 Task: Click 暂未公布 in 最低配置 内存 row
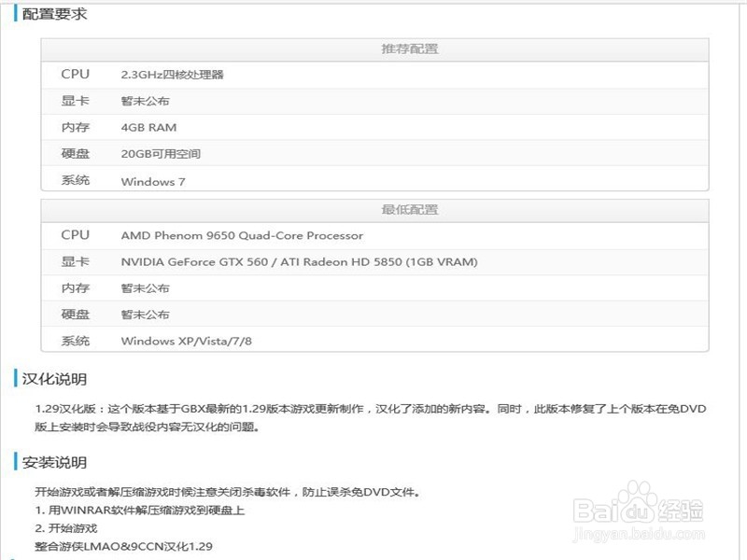click(x=146, y=288)
